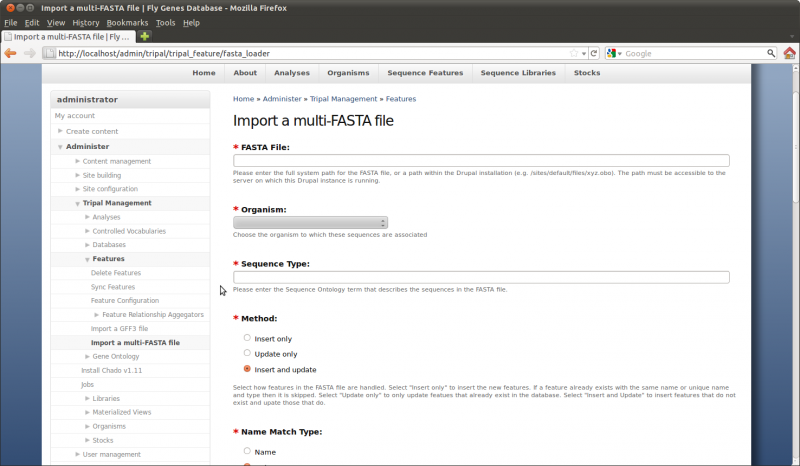Open Delete Features in the sidebar
Screen dimensions: 800x466
pyautogui.click(x=116, y=273)
